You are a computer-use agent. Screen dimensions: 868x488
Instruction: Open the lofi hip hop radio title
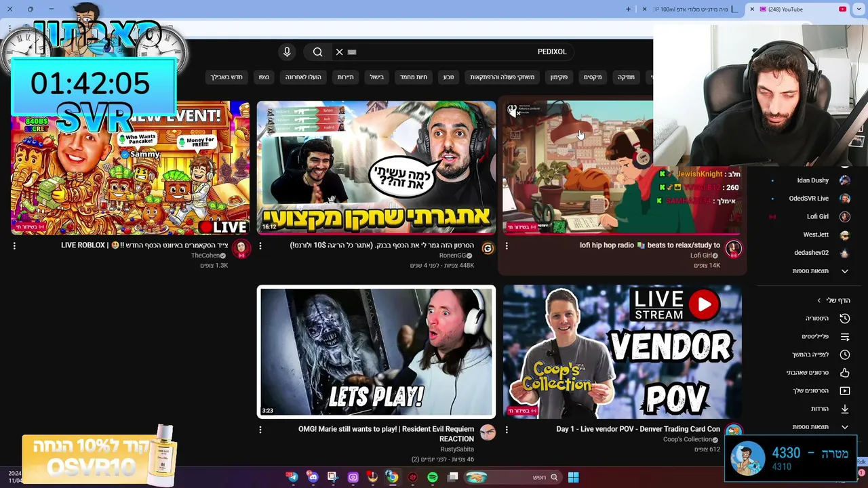pos(650,245)
